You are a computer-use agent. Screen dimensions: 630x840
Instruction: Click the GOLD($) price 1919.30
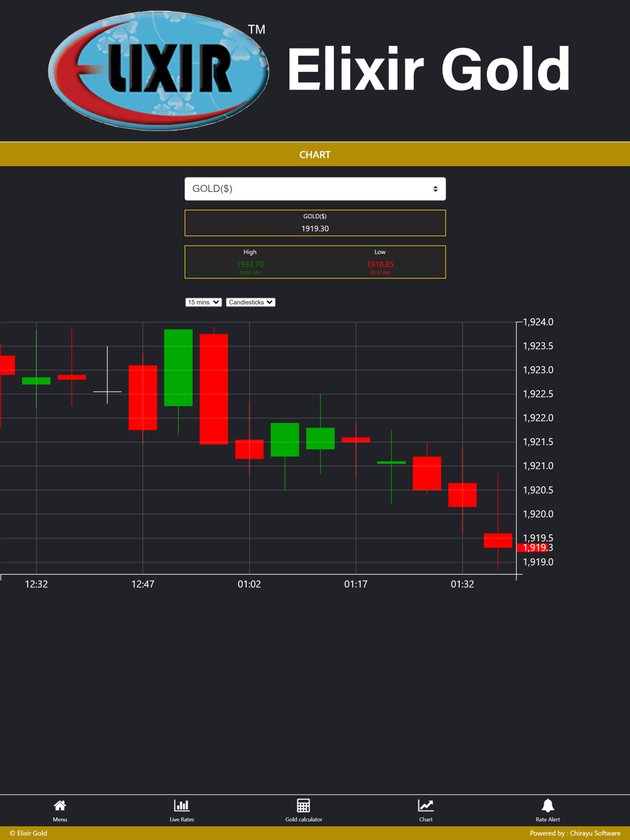point(315,229)
